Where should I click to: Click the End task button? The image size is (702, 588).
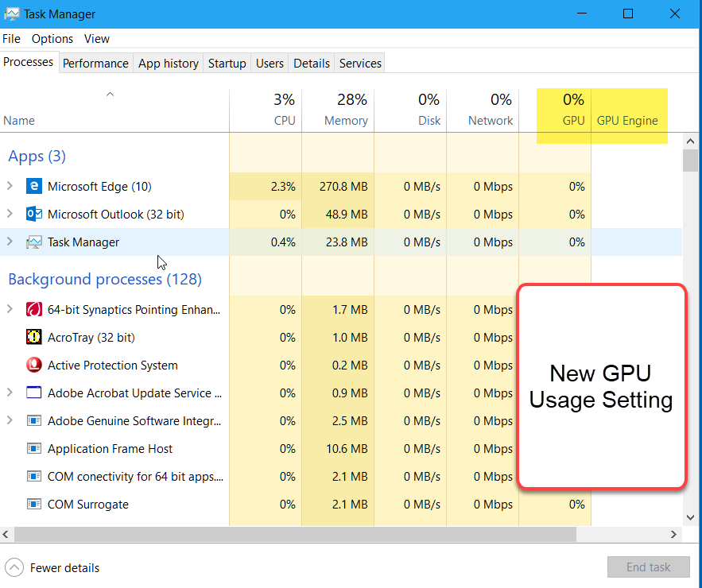pos(648,567)
